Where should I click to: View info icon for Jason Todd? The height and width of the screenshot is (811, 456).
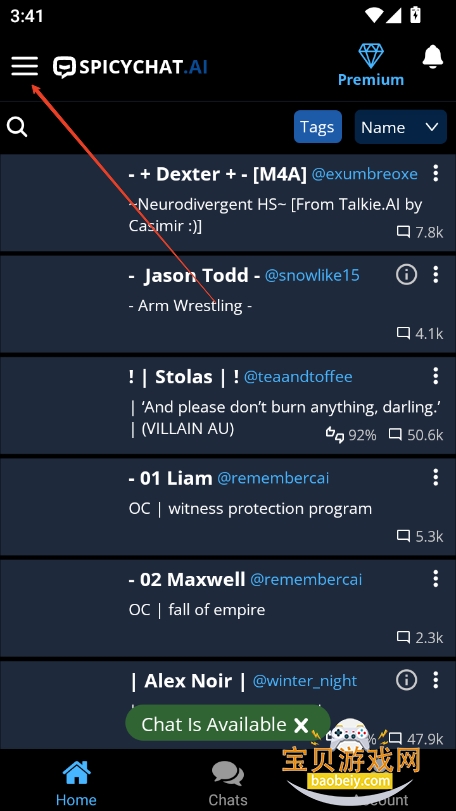pyautogui.click(x=406, y=275)
